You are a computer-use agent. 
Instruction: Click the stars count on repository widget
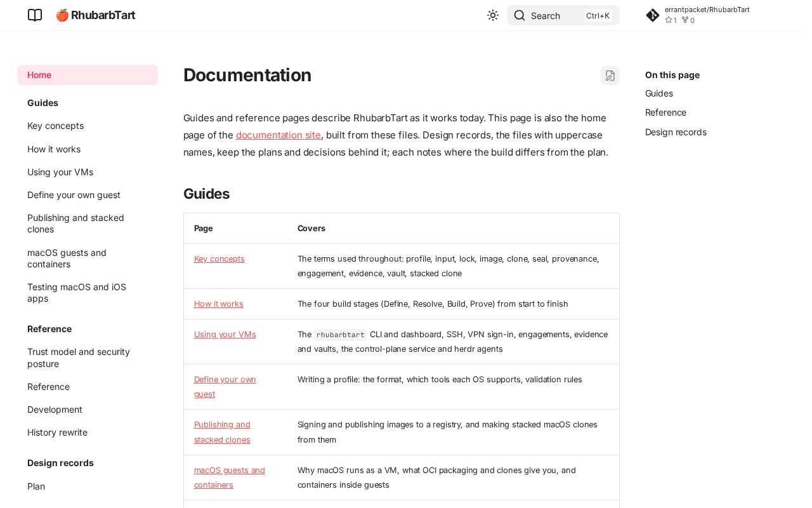click(x=671, y=20)
